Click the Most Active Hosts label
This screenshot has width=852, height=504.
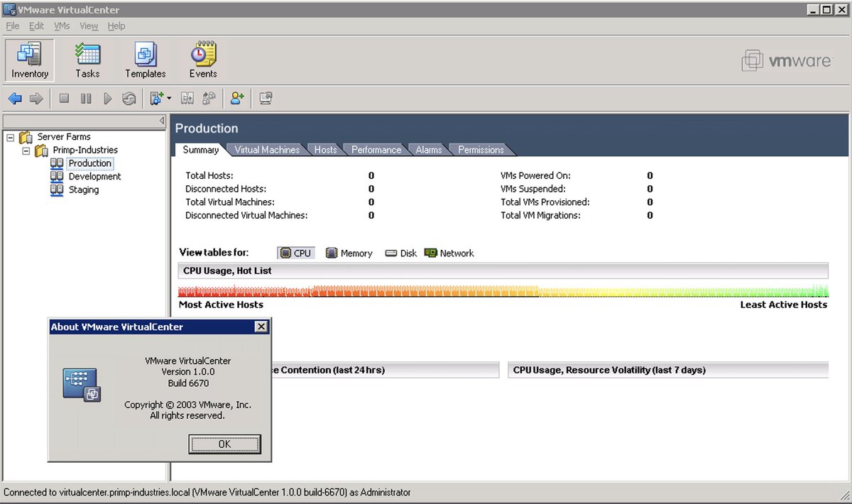pyautogui.click(x=221, y=305)
